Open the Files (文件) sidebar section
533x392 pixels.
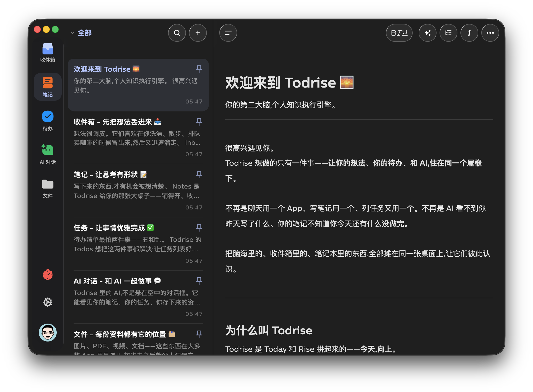coord(47,188)
